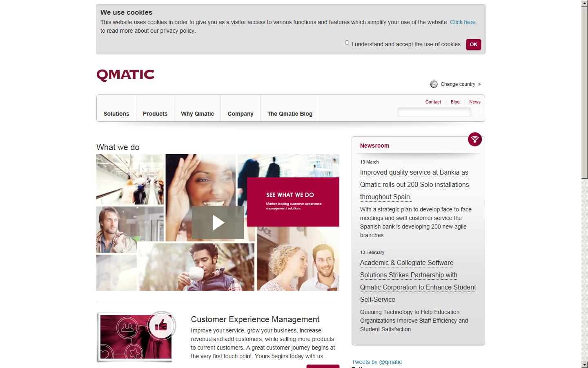Click the browser scrollbar down arrow
Image resolution: width=588 pixels, height=368 pixels.
click(x=585, y=364)
